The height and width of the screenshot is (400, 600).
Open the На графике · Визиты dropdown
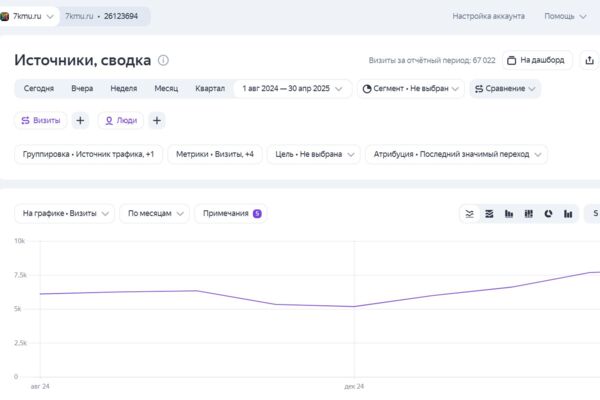[x=64, y=214]
